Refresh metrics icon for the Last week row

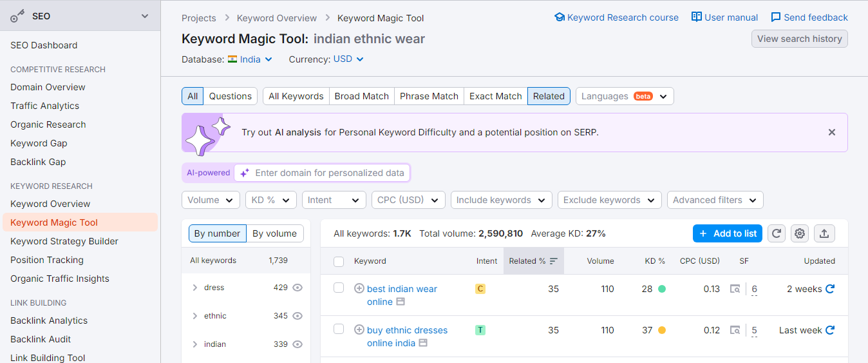(830, 330)
